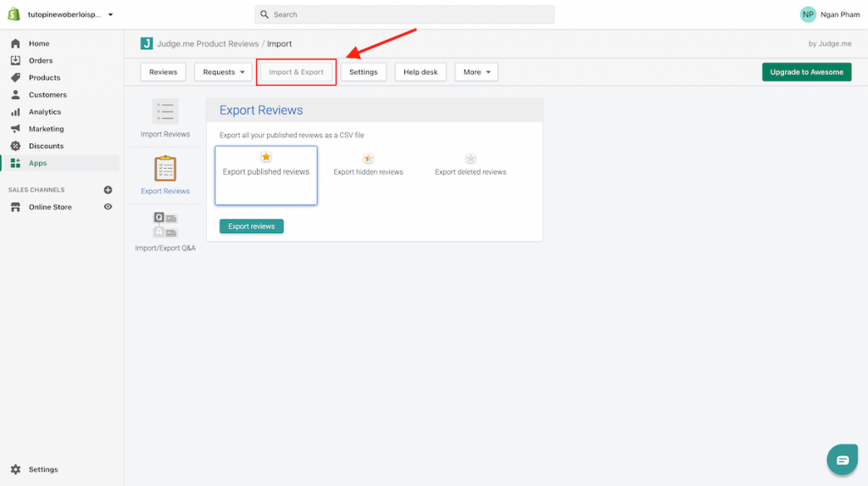Screen dimensions: 868x486
Task: Click 'by Judge.me' text
Action: [x=830, y=44]
